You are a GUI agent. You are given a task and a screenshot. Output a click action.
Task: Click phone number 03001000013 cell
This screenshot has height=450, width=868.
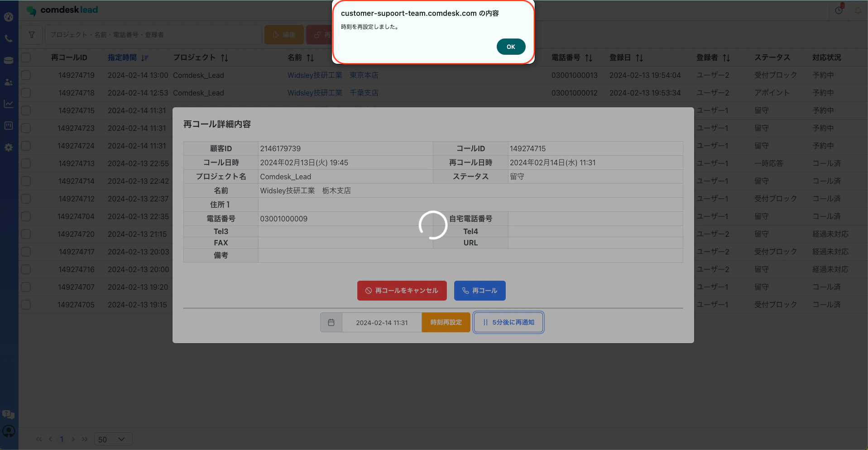coord(575,75)
